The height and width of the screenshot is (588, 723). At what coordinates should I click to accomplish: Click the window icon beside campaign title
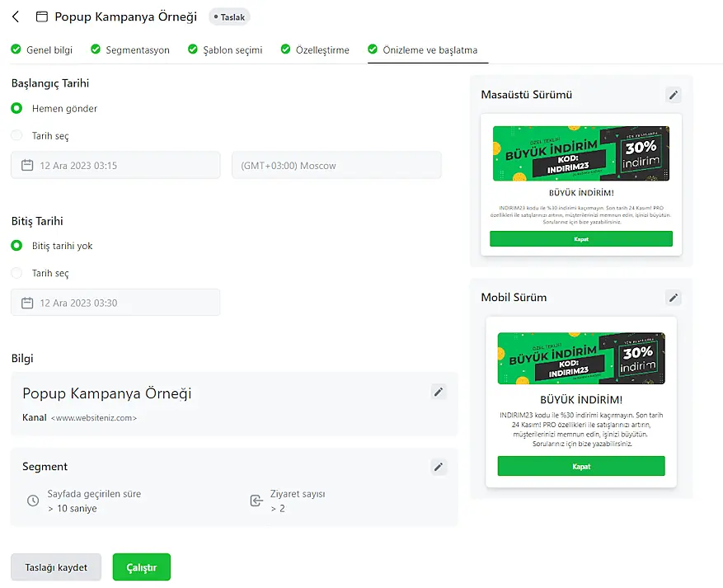42,16
